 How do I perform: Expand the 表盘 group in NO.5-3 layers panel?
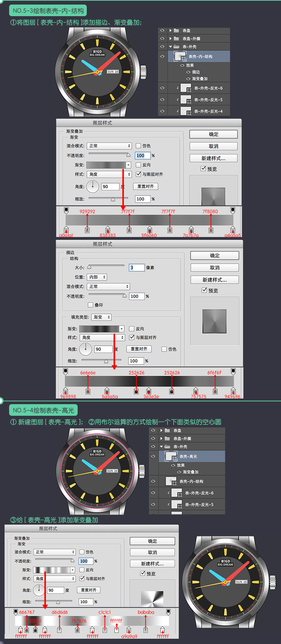click(170, 31)
